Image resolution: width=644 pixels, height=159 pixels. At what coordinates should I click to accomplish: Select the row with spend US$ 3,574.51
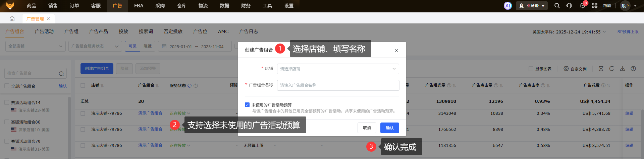coord(83,146)
